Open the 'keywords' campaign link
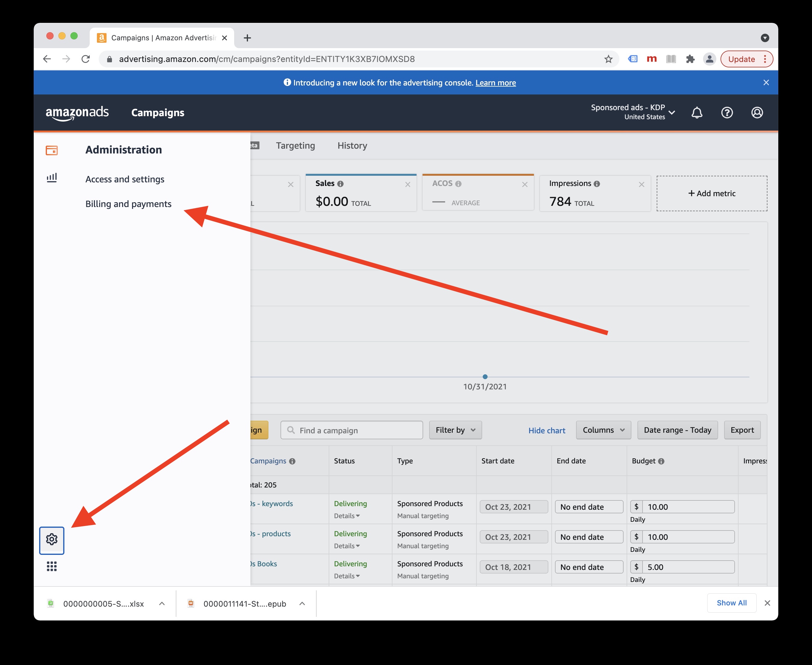 (x=271, y=504)
